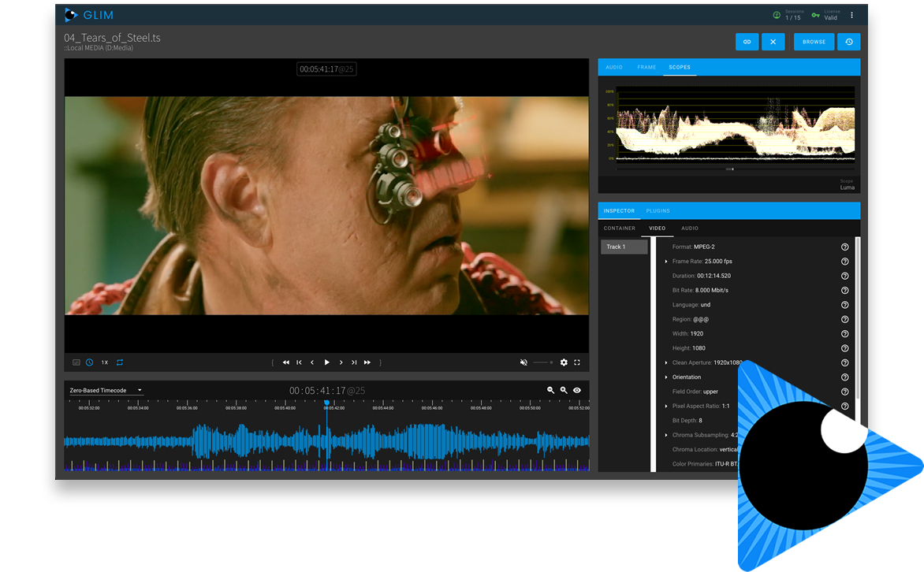Expand the Chroma Subsampling row

tap(666, 436)
